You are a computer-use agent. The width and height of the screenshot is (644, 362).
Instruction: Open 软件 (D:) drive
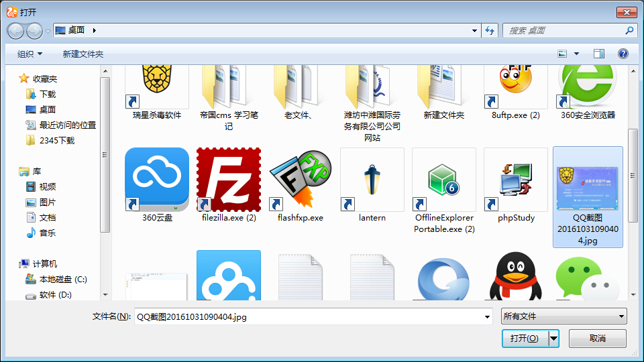pyautogui.click(x=56, y=295)
